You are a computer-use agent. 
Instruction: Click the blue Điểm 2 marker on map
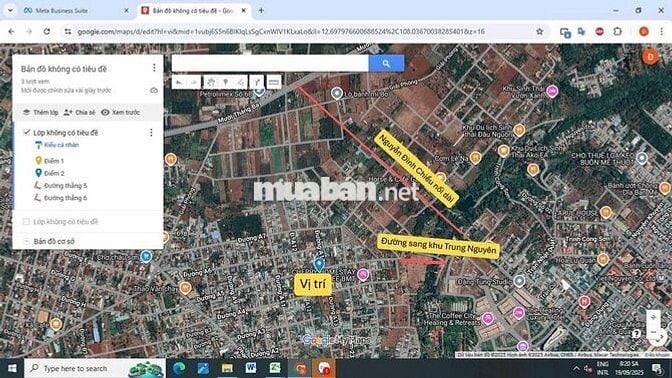[319, 264]
